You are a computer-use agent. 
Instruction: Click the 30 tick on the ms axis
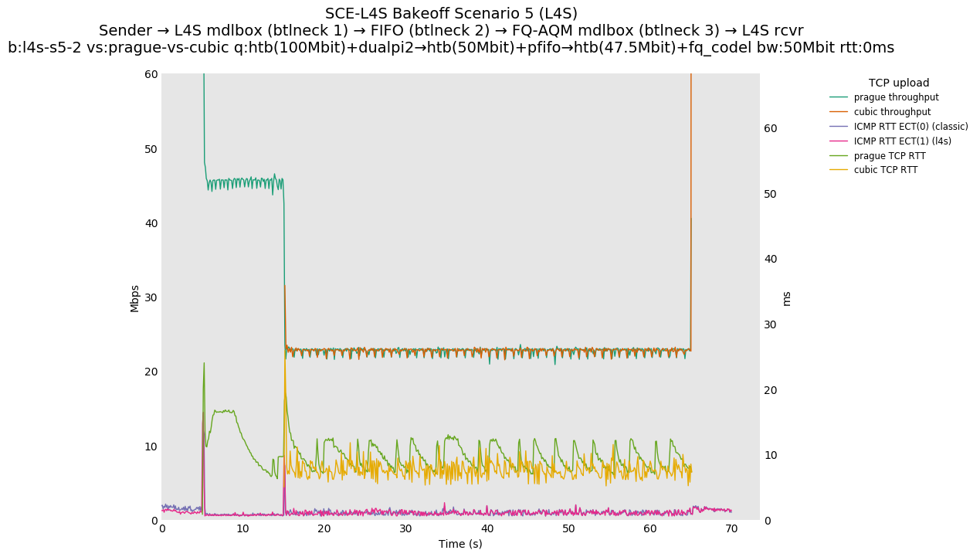tap(769, 324)
